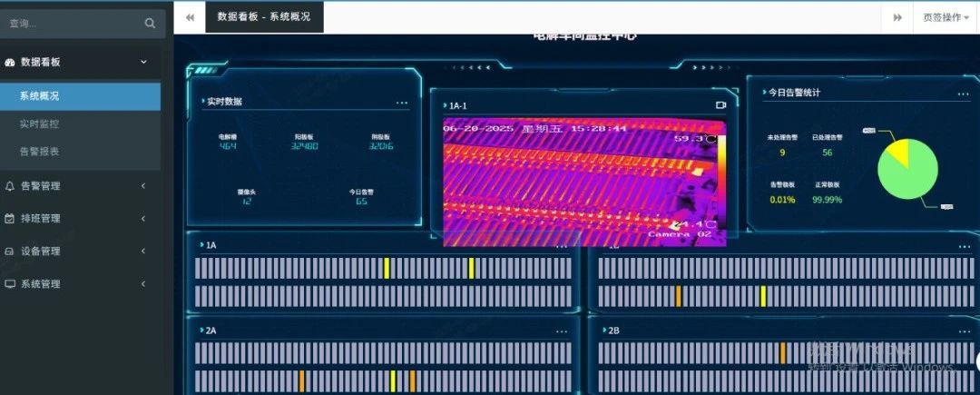Open the 2A panel's three-dot menu
The height and width of the screenshot is (395, 980).
click(x=562, y=331)
